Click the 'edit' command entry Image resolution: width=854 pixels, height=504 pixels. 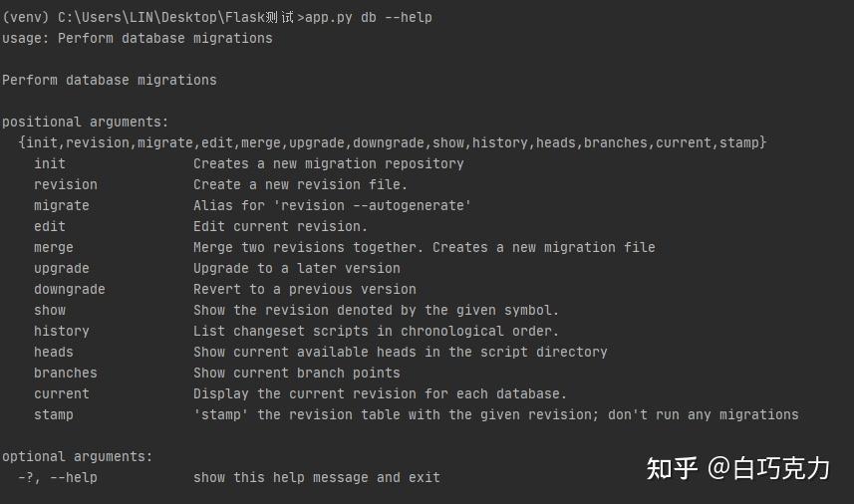(50, 226)
